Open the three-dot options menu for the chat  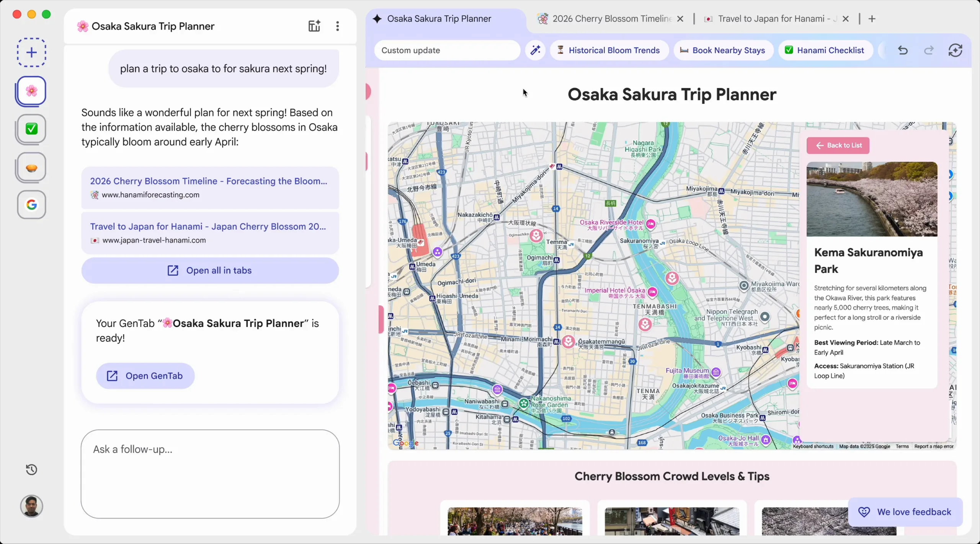(337, 26)
